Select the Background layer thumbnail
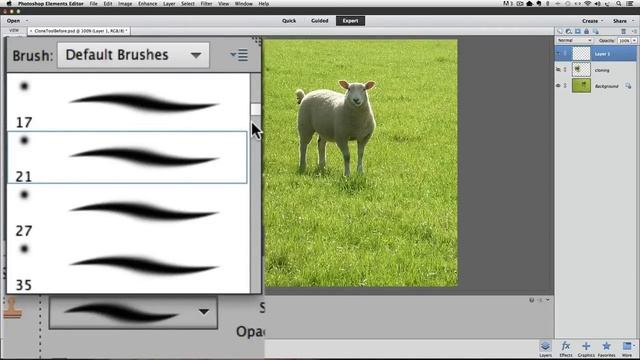 (x=581, y=86)
